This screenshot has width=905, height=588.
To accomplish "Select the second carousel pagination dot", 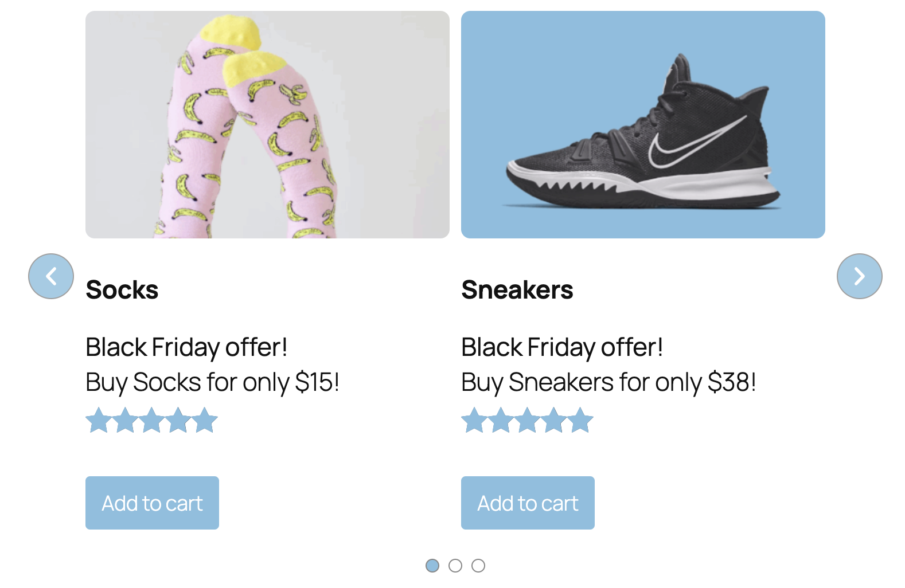I will click(x=455, y=566).
